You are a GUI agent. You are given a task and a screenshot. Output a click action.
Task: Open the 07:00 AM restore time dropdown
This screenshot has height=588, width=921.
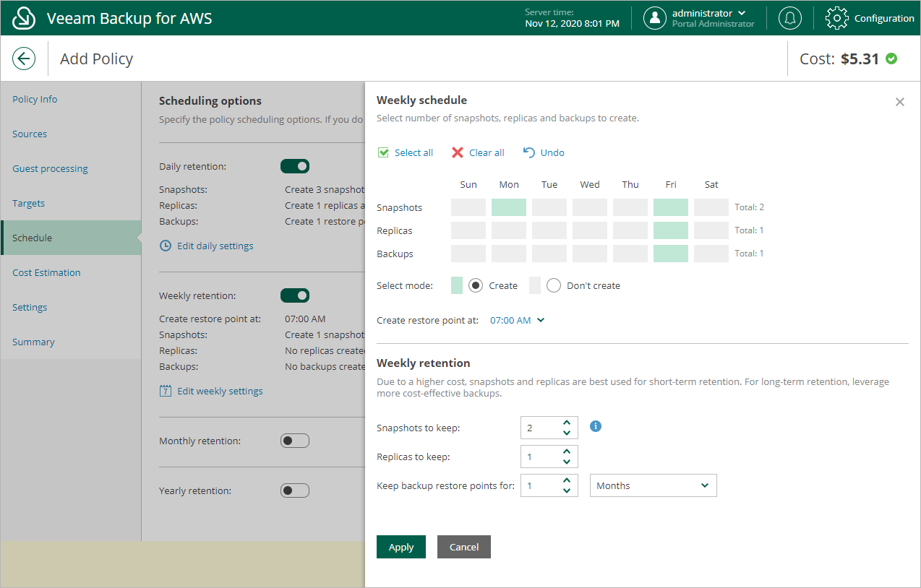click(518, 320)
